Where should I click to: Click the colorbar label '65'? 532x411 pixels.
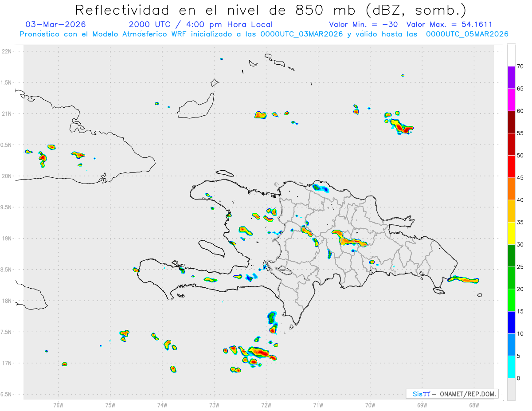[520, 89]
